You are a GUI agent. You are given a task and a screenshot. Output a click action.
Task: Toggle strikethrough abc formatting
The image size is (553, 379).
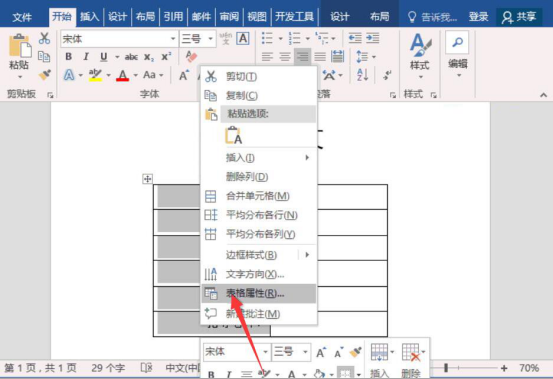tap(131, 57)
